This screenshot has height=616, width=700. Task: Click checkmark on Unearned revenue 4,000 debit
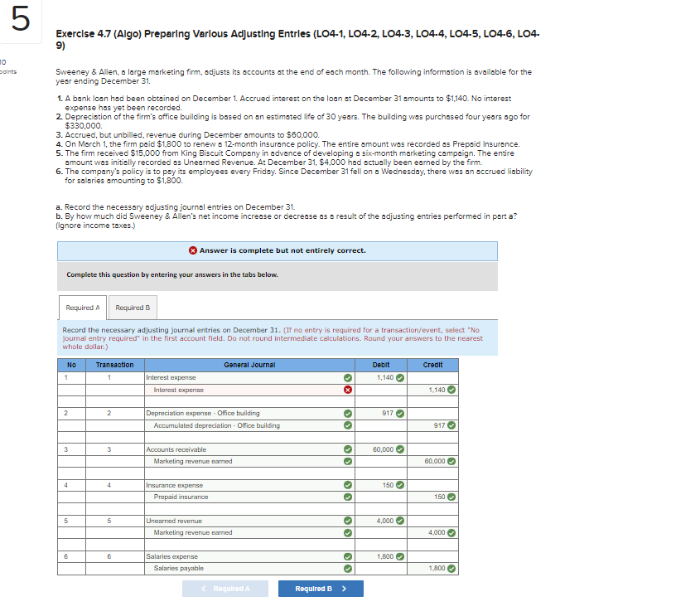click(399, 521)
